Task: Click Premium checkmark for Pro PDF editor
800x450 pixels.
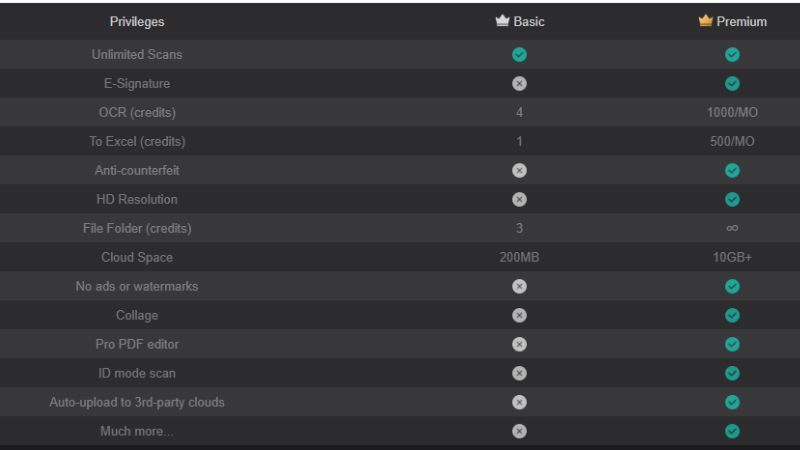Action: point(732,344)
